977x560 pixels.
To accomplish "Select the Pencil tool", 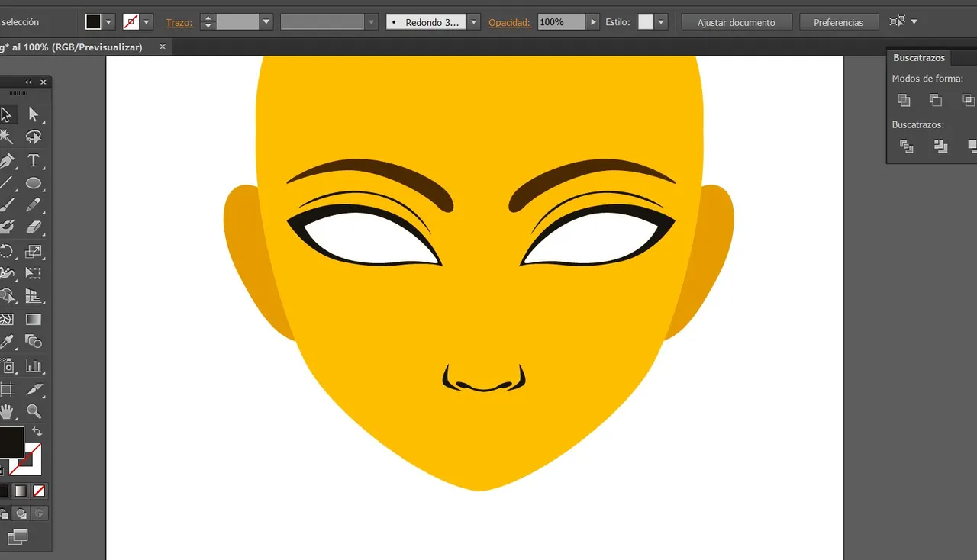I will pos(34,205).
